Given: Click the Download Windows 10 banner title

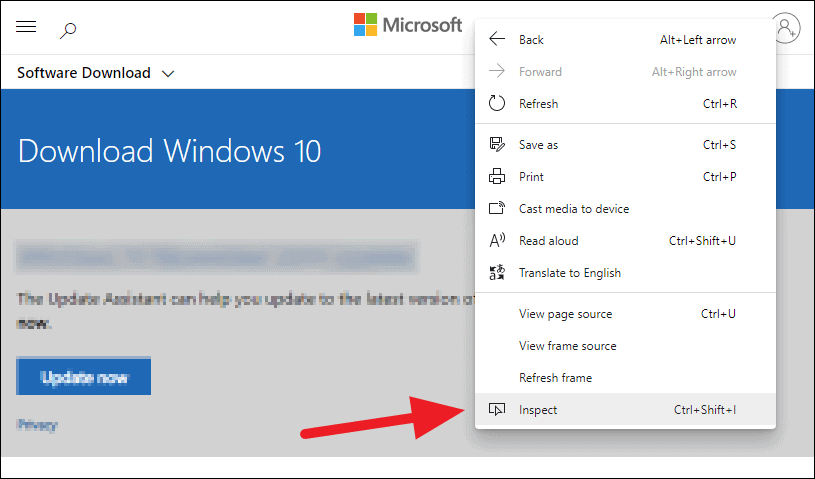Looking at the screenshot, I should click(x=169, y=151).
